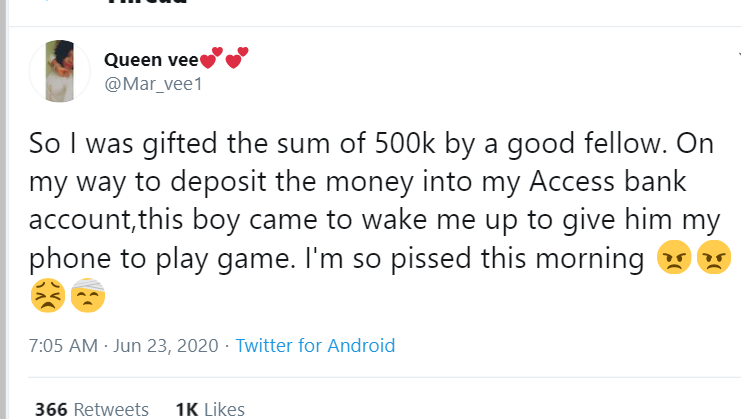
Task: View the 1K Likes list
Action: tap(210, 409)
